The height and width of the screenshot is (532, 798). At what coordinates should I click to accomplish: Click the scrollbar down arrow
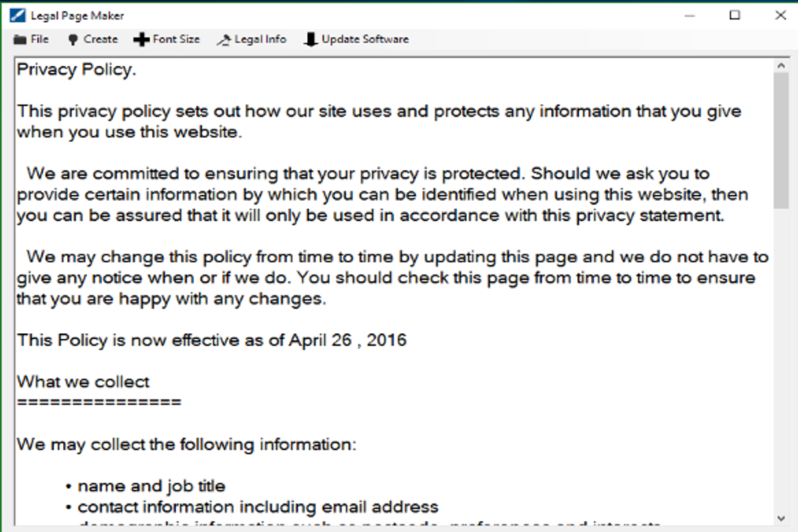[781, 517]
